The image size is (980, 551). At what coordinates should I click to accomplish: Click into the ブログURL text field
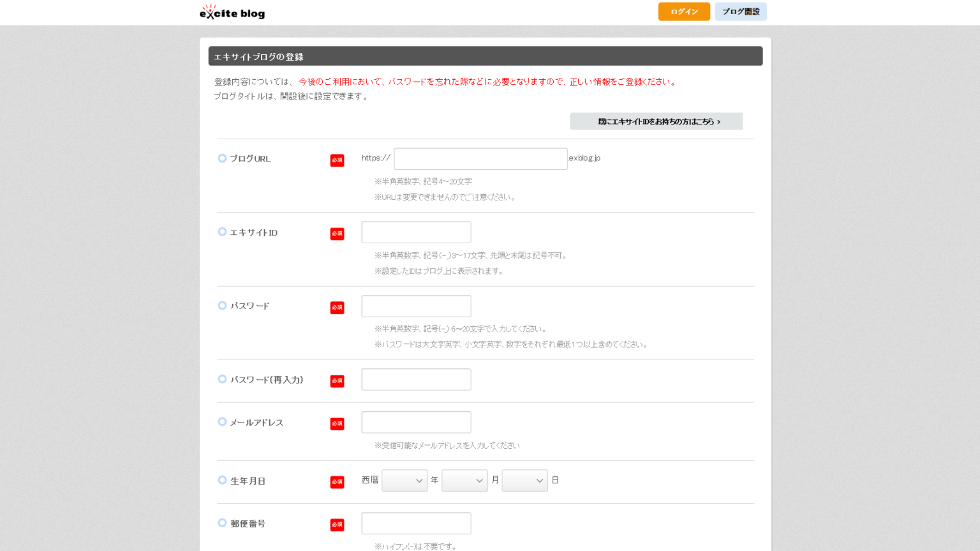pyautogui.click(x=480, y=158)
